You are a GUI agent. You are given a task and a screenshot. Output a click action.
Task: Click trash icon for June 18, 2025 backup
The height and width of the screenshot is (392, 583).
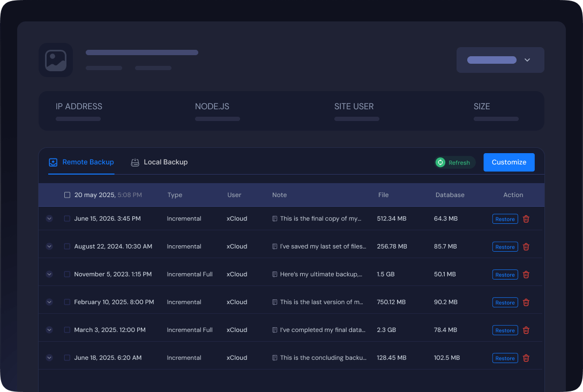click(526, 358)
